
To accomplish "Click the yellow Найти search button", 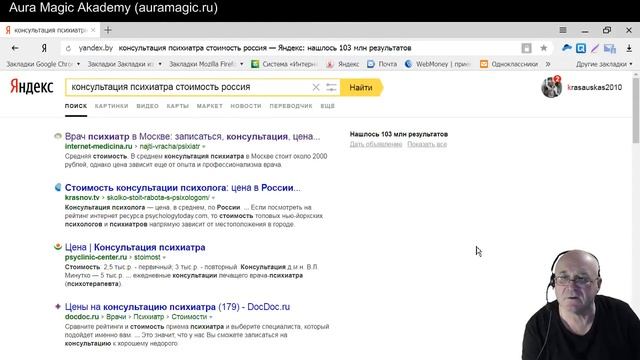I will point(361,87).
